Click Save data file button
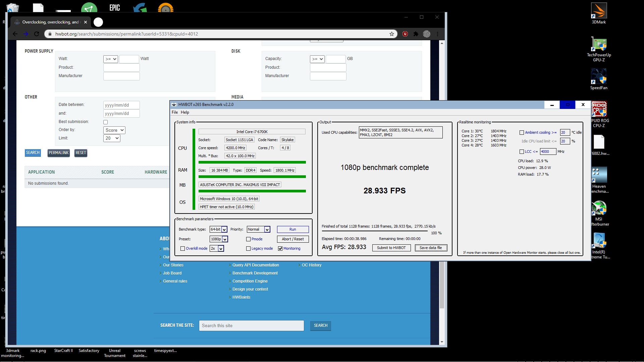 [x=431, y=248]
